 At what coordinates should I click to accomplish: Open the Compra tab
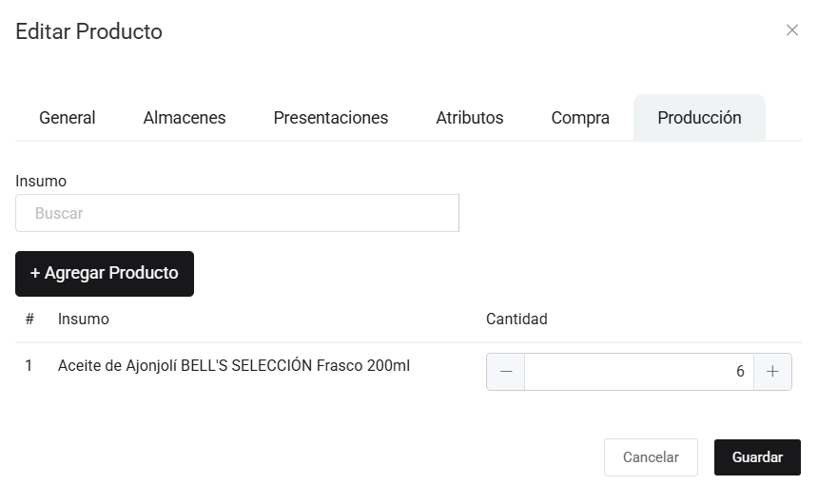tap(580, 118)
